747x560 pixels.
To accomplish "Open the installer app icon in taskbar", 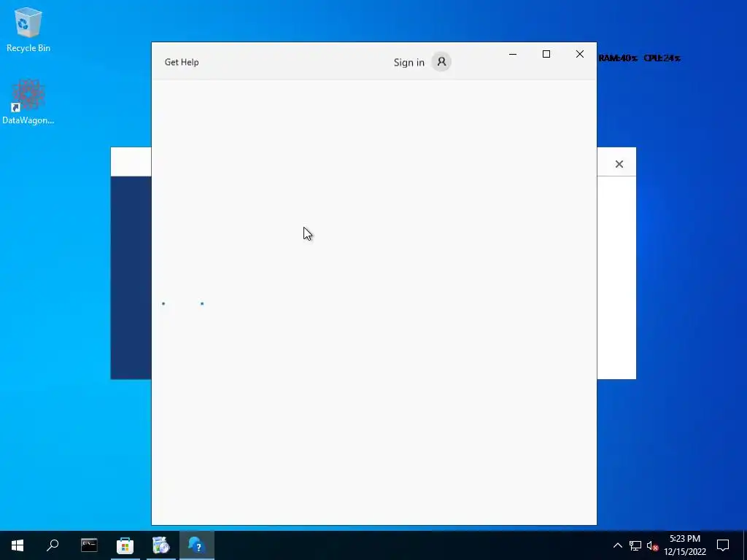I will [x=160, y=545].
